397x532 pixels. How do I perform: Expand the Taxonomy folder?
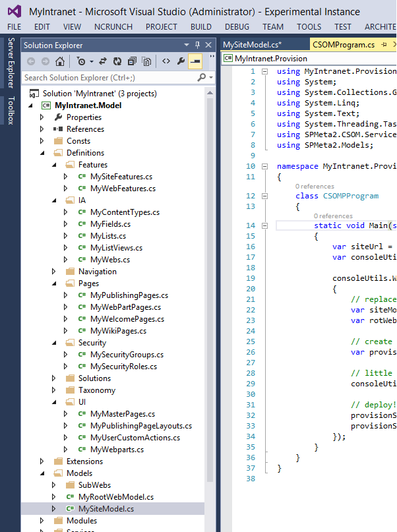(53, 390)
